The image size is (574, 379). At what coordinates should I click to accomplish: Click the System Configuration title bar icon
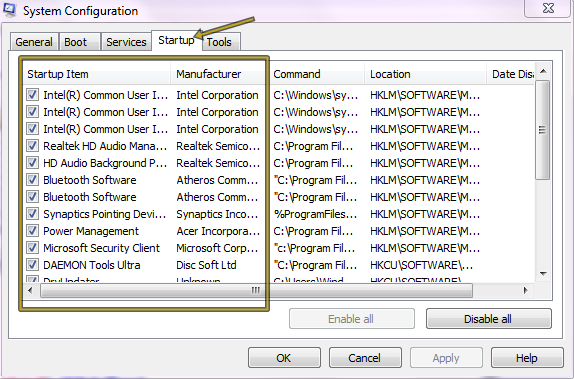point(9,10)
